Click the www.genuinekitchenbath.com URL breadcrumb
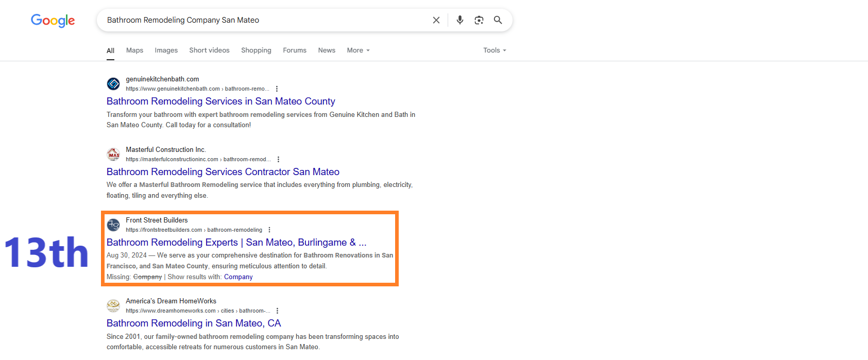The width and height of the screenshot is (868, 360). 198,89
